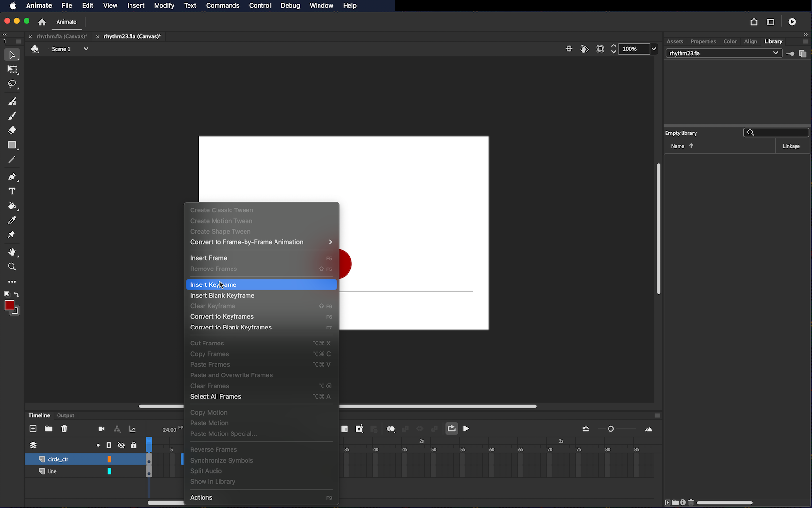Choose Insert Blank Keyframe from context menu
Screen dimensions: 812x508
[222, 296]
